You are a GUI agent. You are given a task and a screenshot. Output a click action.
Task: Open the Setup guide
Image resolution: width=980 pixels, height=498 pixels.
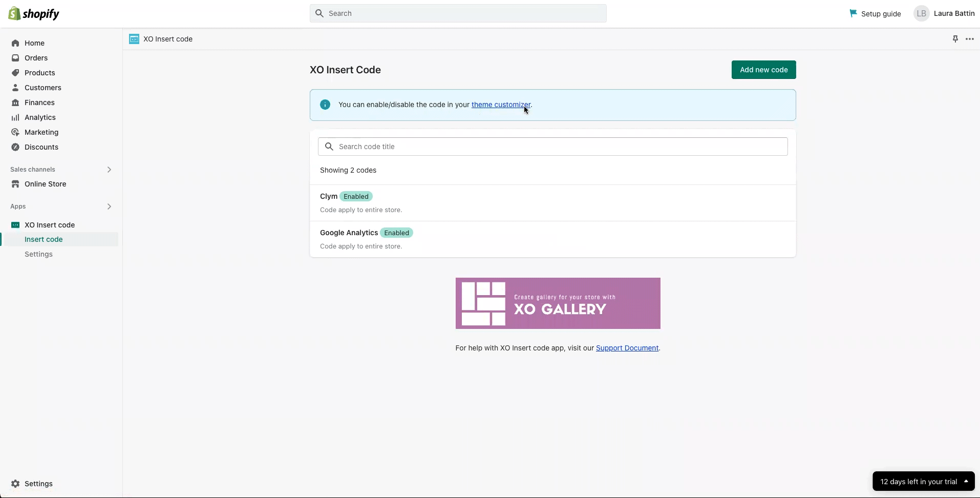(x=875, y=14)
